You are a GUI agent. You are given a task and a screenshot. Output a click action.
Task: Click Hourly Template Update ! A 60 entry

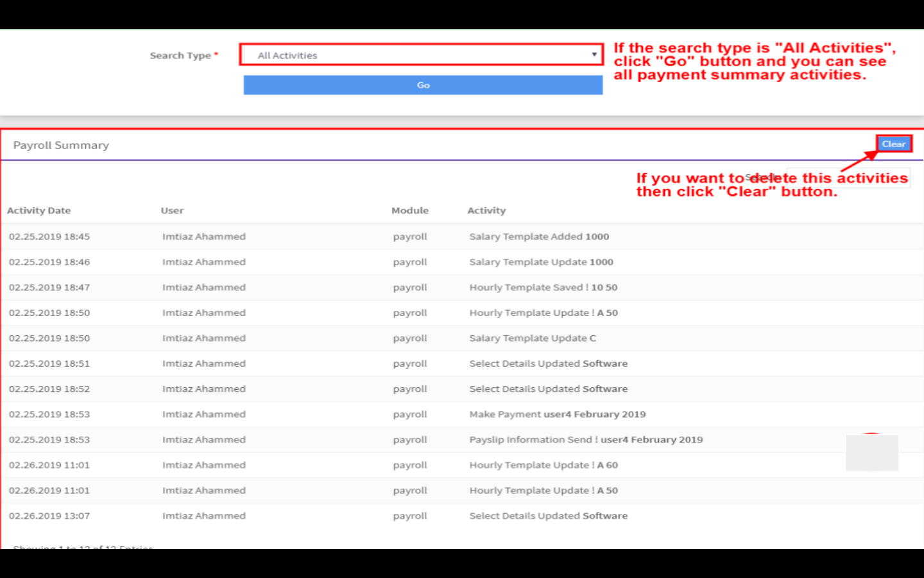[543, 465]
